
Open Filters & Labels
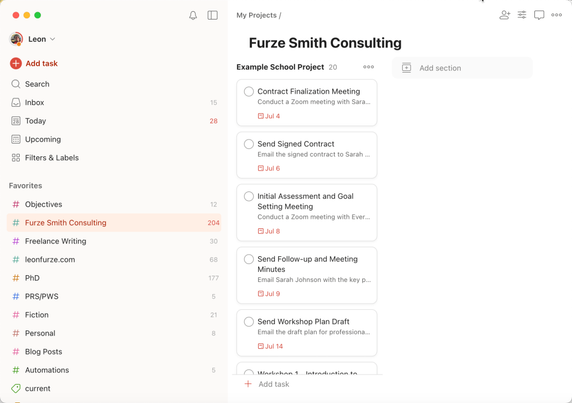[114, 158]
